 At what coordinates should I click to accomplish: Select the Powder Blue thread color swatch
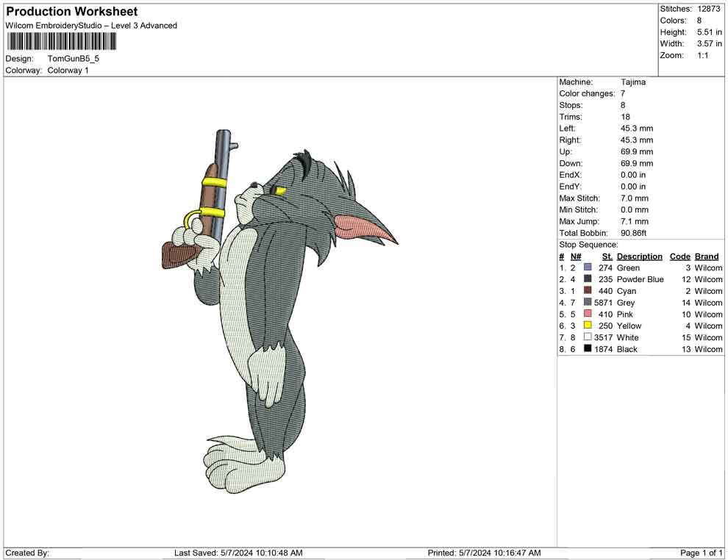pos(588,279)
